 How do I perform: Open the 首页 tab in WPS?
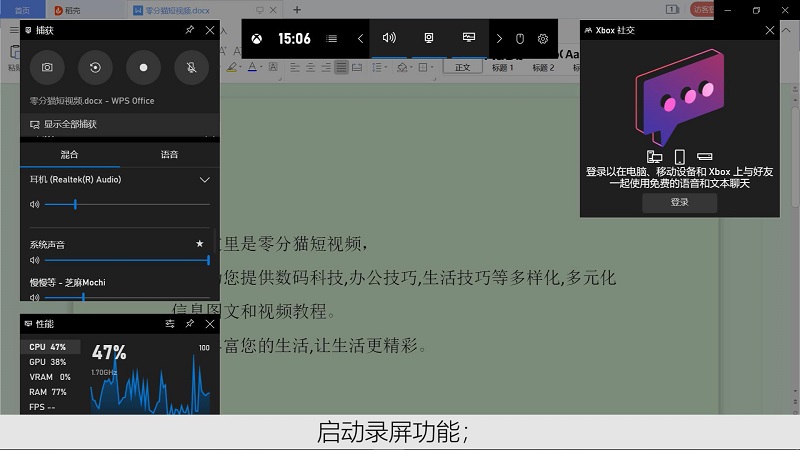click(22, 10)
